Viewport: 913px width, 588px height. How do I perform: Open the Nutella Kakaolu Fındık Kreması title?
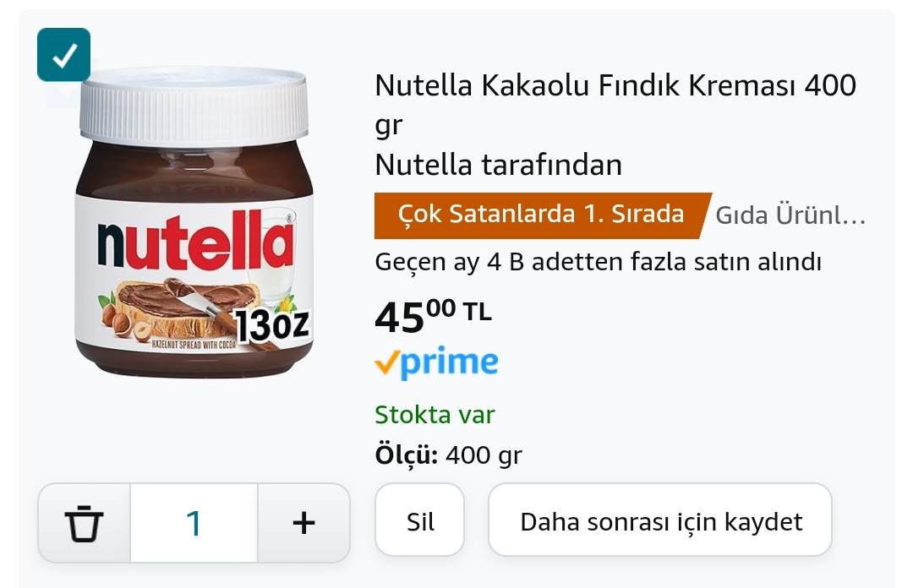pos(615,86)
